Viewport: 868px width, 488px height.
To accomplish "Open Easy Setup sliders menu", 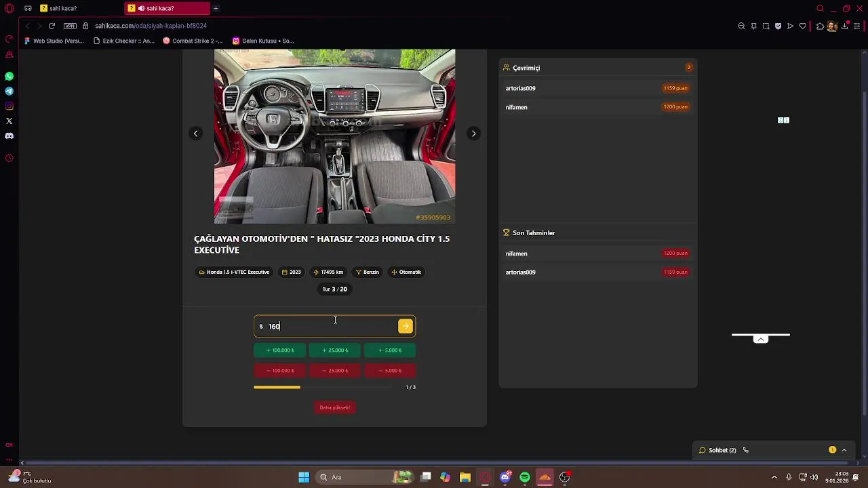I will point(857,26).
